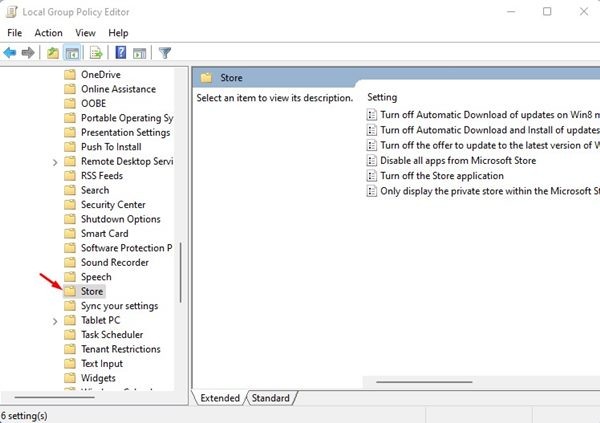Select 'Turn off Automatic Download of updates on Win8' setting
Image resolution: width=600 pixels, height=423 pixels.
click(x=490, y=115)
